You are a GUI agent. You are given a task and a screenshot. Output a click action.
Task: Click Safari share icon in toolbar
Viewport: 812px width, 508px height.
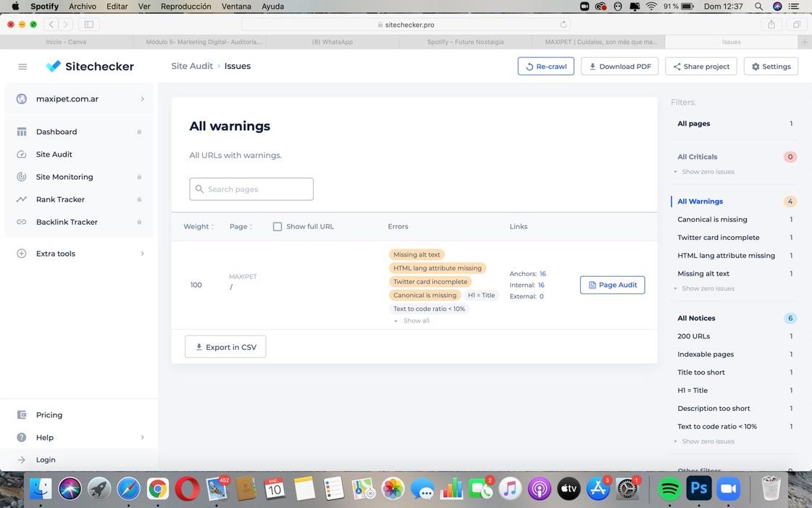[771, 25]
